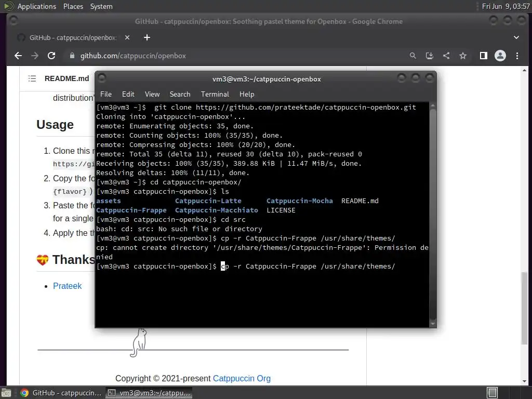Reload the GitHub page
532x399 pixels.
point(51,56)
